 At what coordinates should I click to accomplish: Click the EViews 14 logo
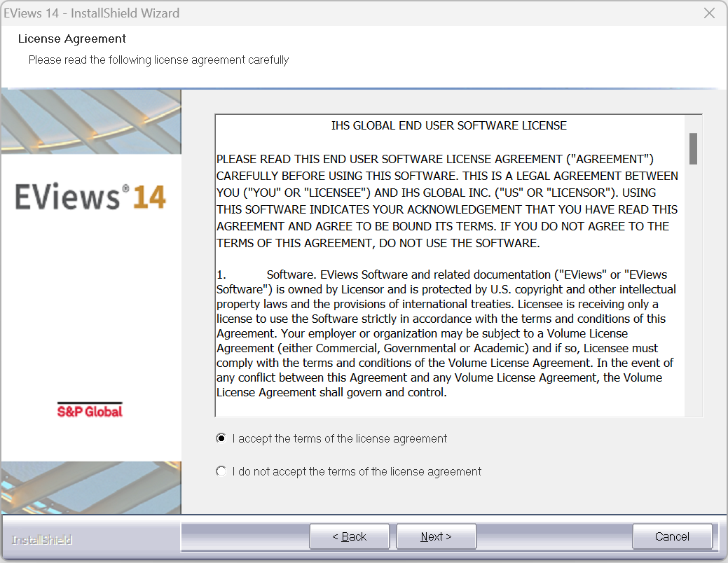(90, 197)
